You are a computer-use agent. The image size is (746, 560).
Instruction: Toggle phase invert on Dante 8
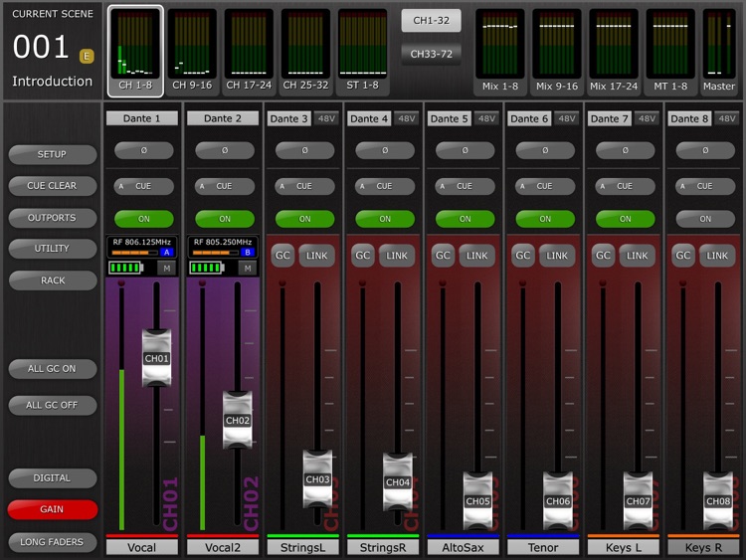click(705, 150)
